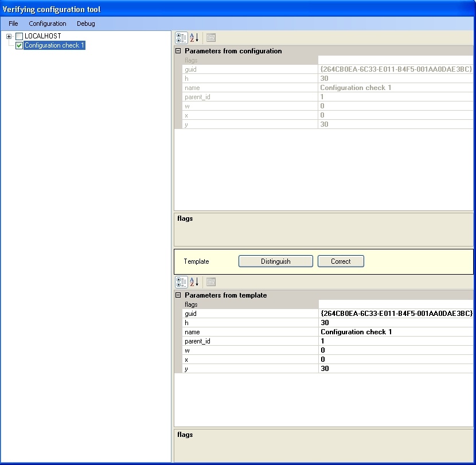The width and height of the screenshot is (476, 465).
Task: Click the Template label
Action: 196,261
